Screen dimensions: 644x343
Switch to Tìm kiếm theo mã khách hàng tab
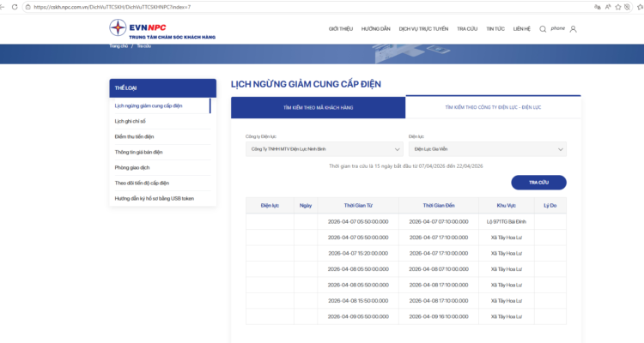tap(318, 108)
